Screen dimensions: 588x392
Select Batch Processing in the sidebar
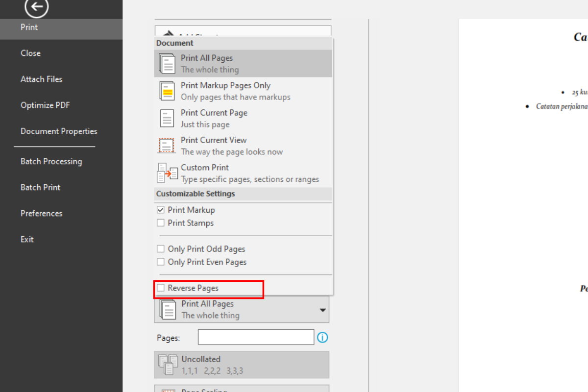click(51, 161)
